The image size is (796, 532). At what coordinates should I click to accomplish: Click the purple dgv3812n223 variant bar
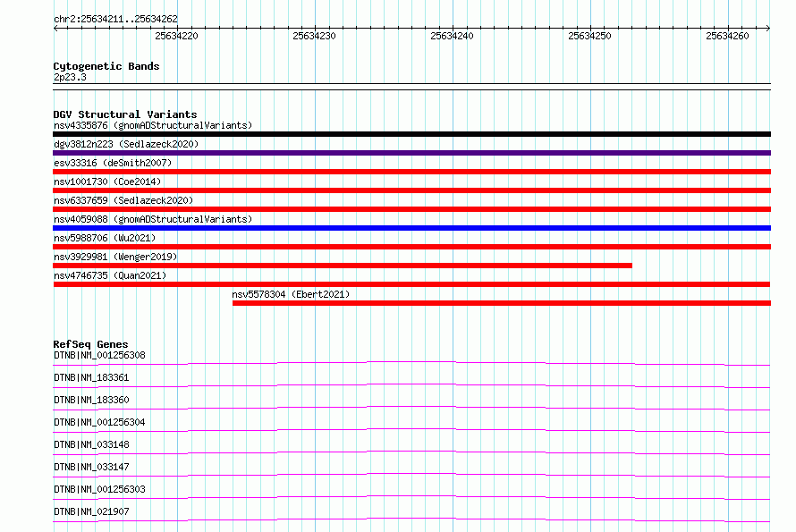pyautogui.click(x=411, y=153)
